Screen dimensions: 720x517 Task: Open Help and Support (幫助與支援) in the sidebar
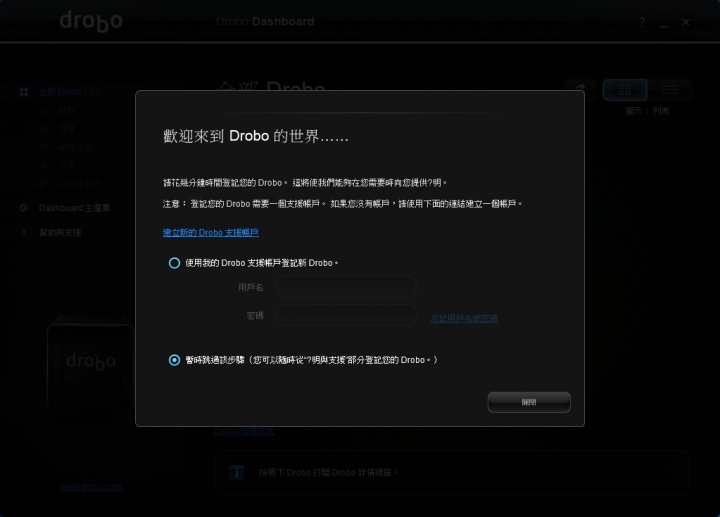60,232
